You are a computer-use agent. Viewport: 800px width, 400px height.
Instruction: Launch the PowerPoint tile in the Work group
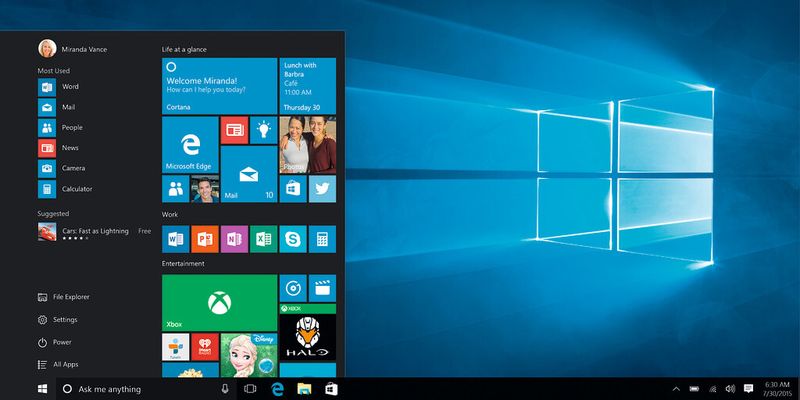click(x=205, y=239)
